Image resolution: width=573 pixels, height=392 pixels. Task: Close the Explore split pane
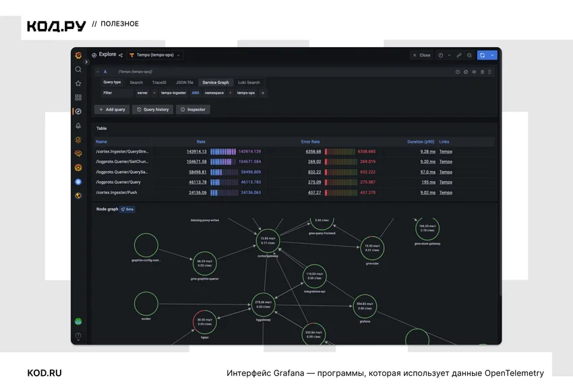tap(421, 55)
